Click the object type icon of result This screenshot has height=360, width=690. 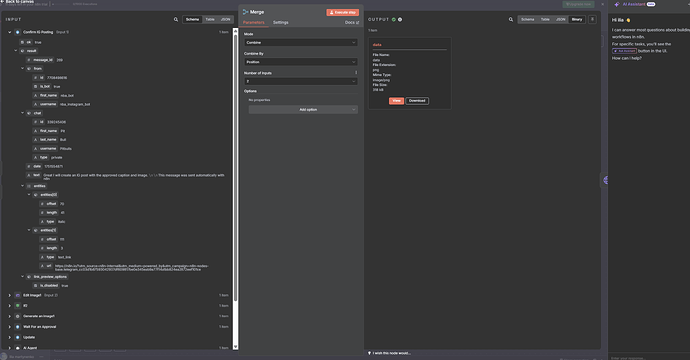tap(22, 51)
